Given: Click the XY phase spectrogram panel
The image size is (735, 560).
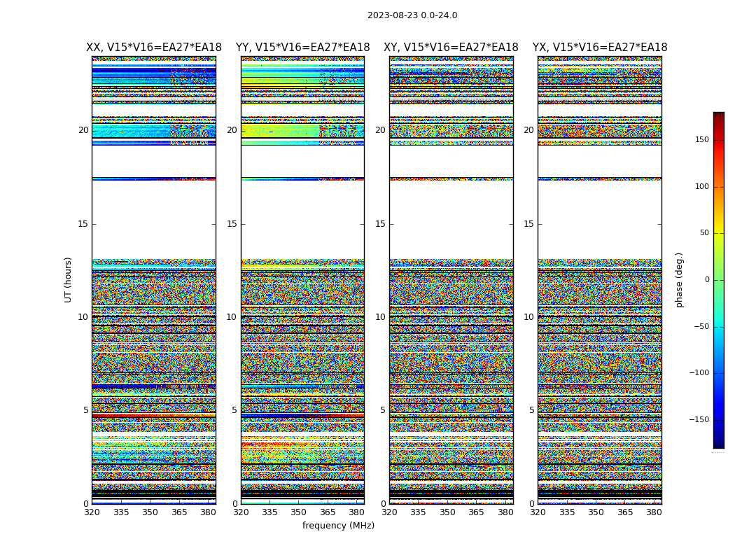Looking at the screenshot, I should [x=451, y=280].
